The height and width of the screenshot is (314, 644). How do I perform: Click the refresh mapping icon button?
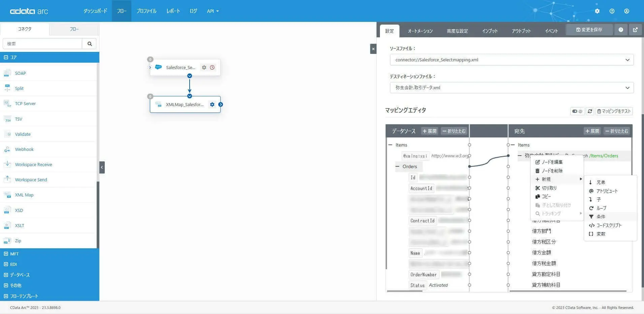pos(590,111)
